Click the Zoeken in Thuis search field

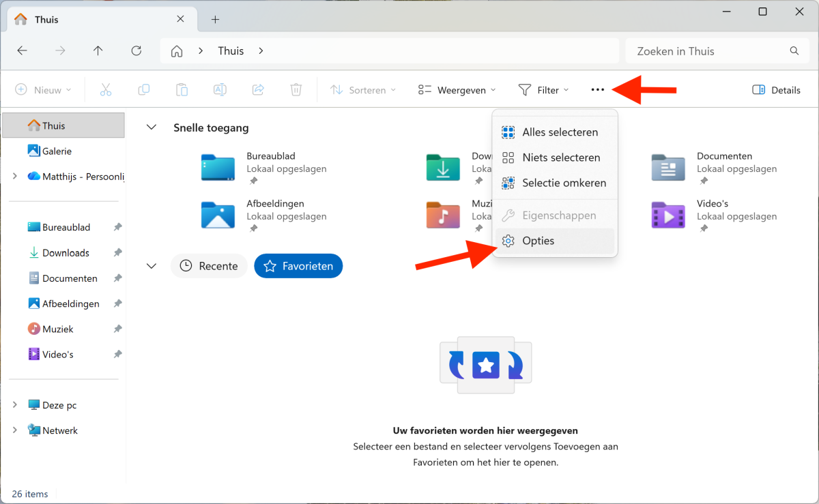click(x=710, y=51)
